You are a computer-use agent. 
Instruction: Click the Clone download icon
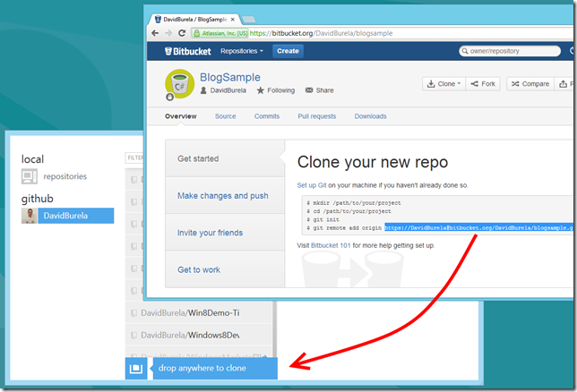[431, 84]
